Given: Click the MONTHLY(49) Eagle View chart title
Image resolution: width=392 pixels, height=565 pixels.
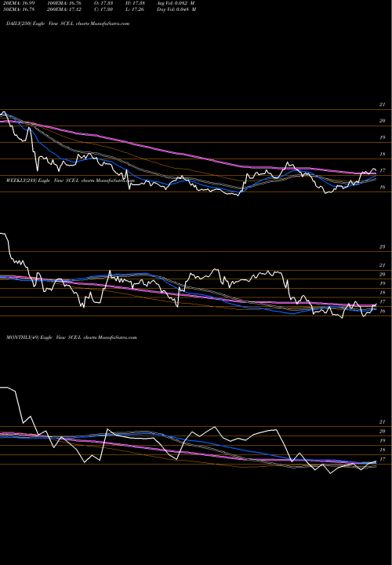Looking at the screenshot, I should coord(71,337).
